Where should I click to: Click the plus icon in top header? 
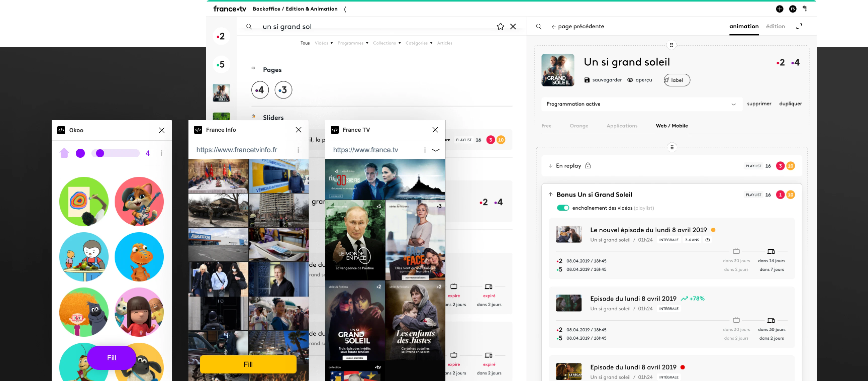(779, 9)
